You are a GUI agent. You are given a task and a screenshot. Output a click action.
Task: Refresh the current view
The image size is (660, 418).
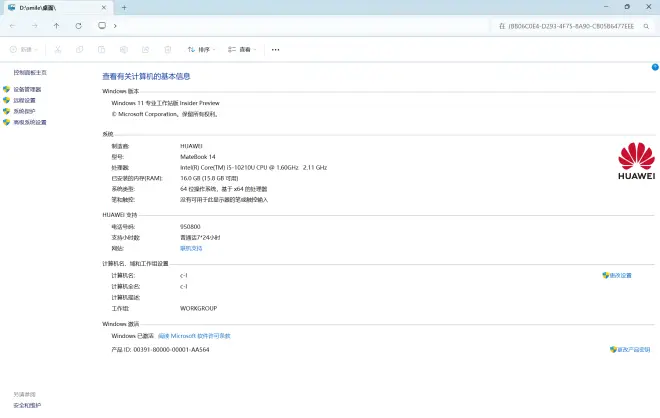point(78,25)
